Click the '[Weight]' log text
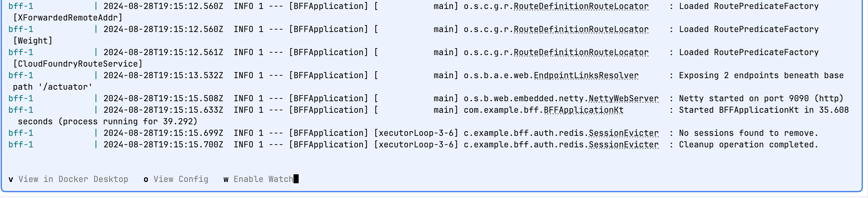Screen dimensions: 868x198 click(x=33, y=41)
